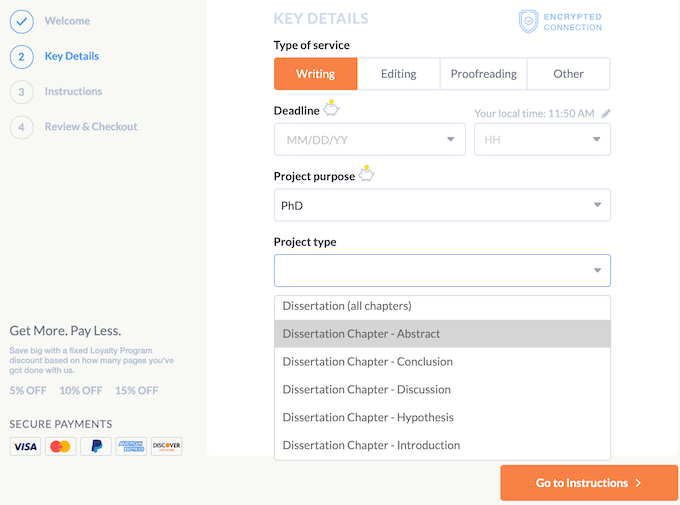Click the piggy bank icon beside Project purpose

(367, 174)
